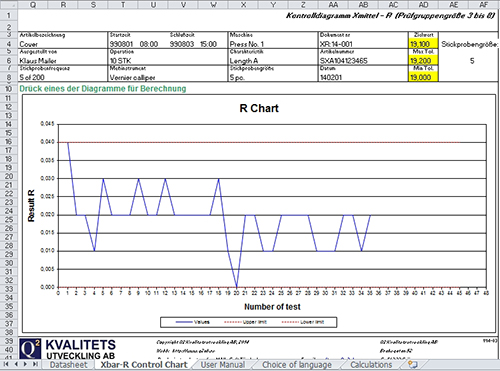Switch to the User Manual tab
This screenshot has width=500, height=371.
pos(223,365)
